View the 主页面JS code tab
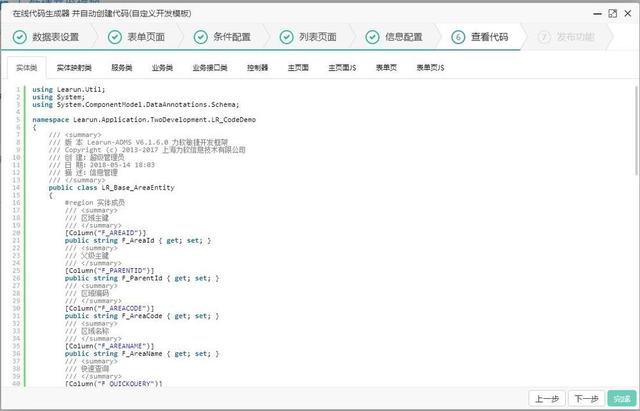The height and width of the screenshot is (411, 640). pos(342,68)
